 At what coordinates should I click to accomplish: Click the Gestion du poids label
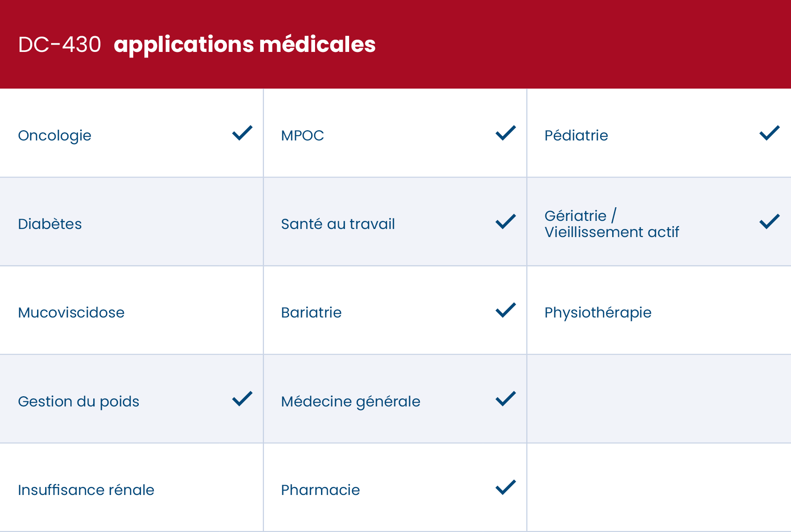[x=78, y=401]
